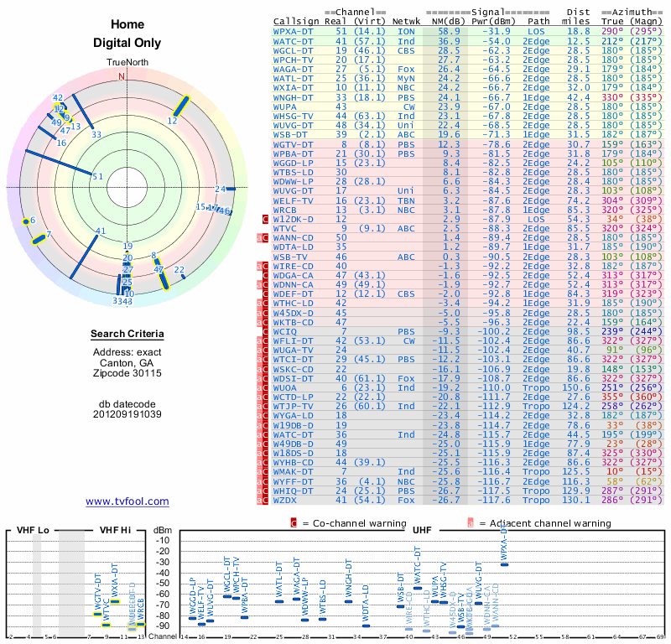Select WPXA-DT in the Callsign table column
The width and height of the screenshot is (671, 644).
(x=293, y=32)
